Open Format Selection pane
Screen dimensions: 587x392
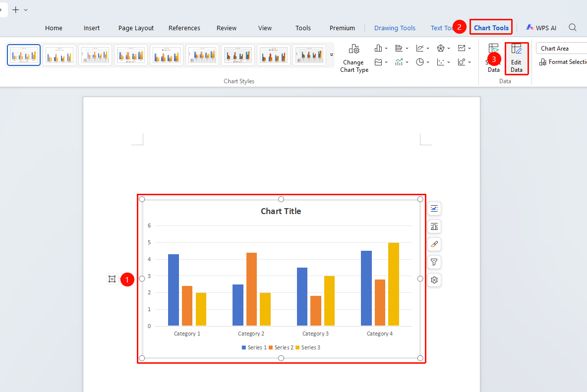click(563, 62)
